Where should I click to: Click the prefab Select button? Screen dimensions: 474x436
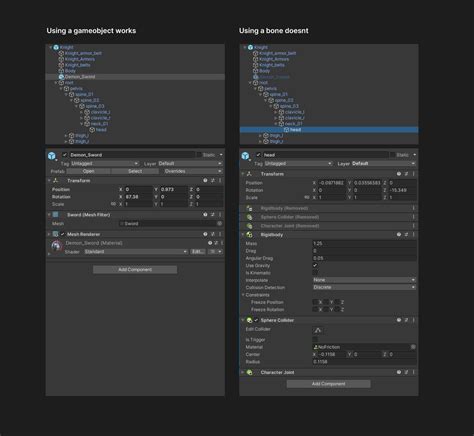click(x=135, y=171)
